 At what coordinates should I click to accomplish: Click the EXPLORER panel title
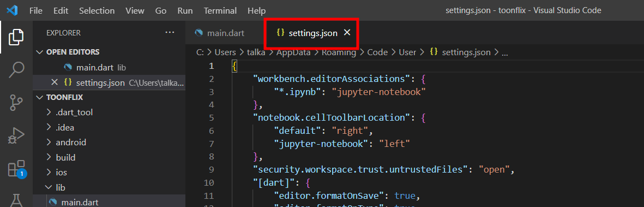(63, 33)
